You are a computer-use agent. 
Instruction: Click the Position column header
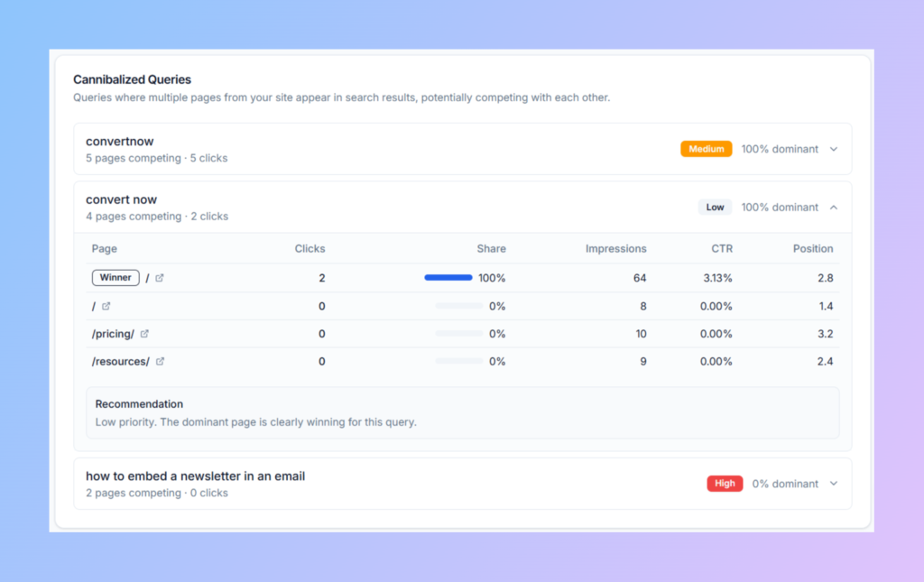pyautogui.click(x=813, y=248)
